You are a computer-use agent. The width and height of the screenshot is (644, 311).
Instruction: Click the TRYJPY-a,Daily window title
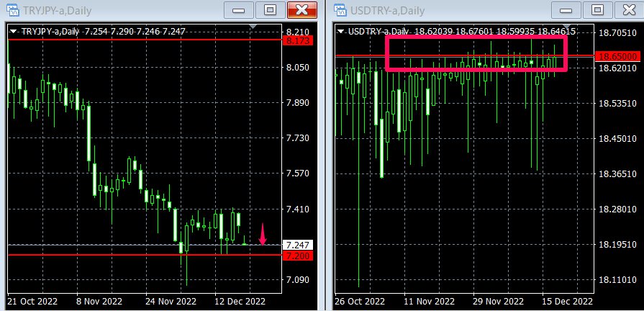[57, 10]
